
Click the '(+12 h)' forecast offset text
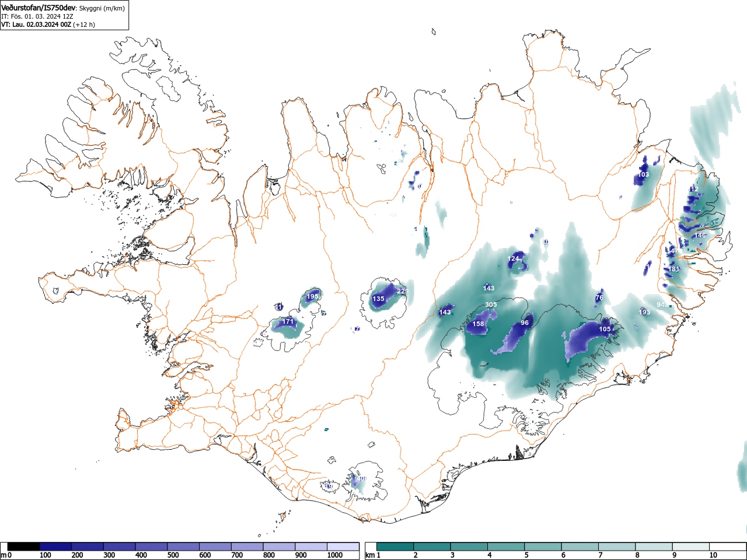[84, 24]
